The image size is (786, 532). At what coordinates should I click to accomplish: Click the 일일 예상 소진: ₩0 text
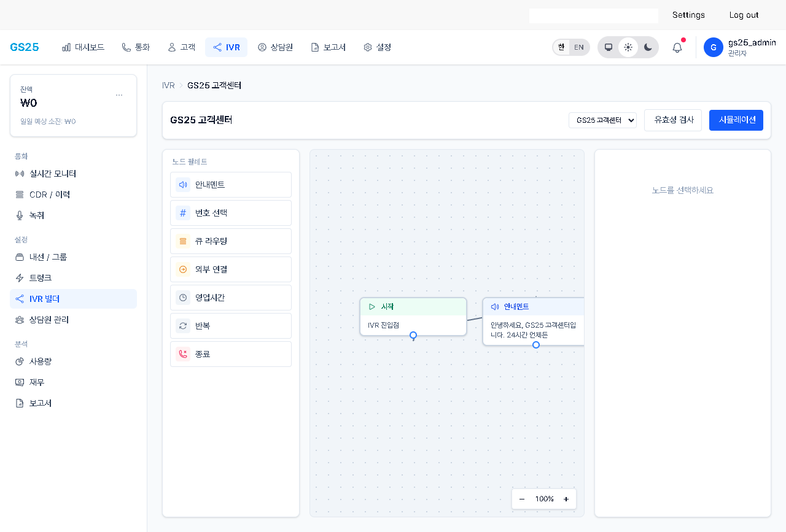(48, 121)
